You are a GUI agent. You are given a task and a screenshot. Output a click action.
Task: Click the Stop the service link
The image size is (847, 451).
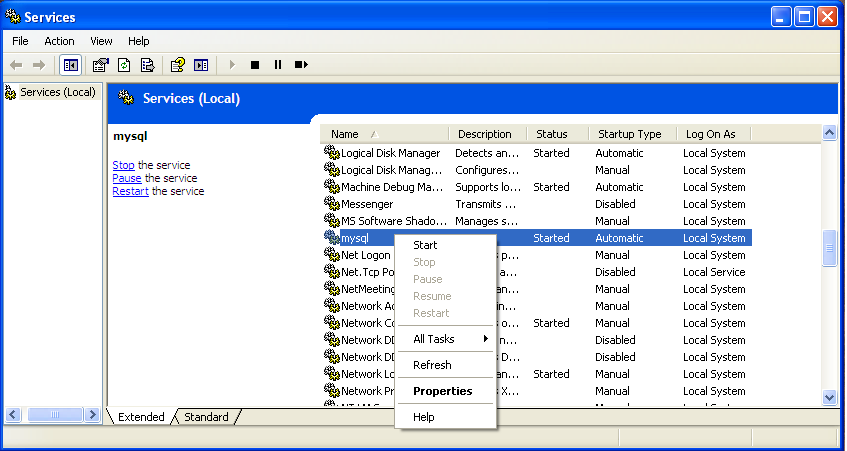click(123, 165)
